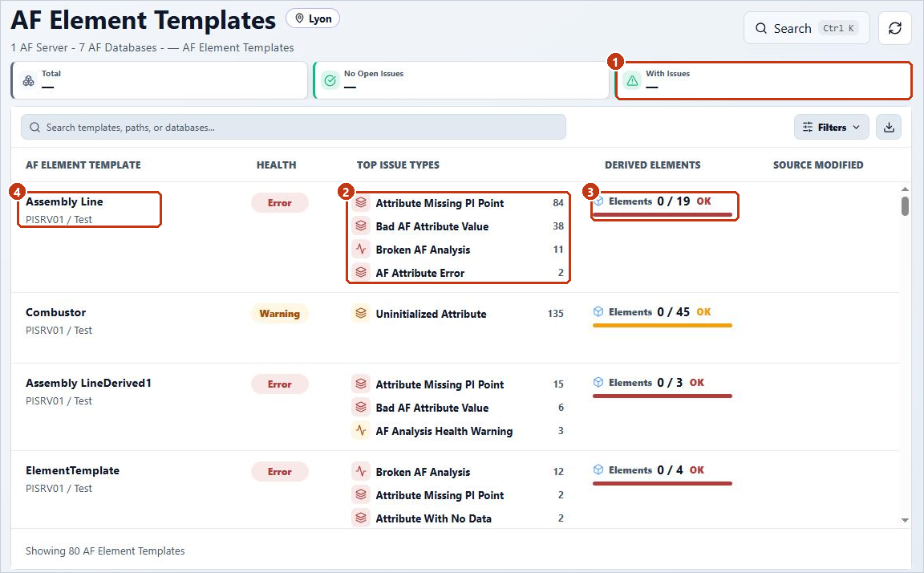Viewport: 924px width, 573px height.
Task: Sort by Source Modified column header
Action: [x=818, y=165]
